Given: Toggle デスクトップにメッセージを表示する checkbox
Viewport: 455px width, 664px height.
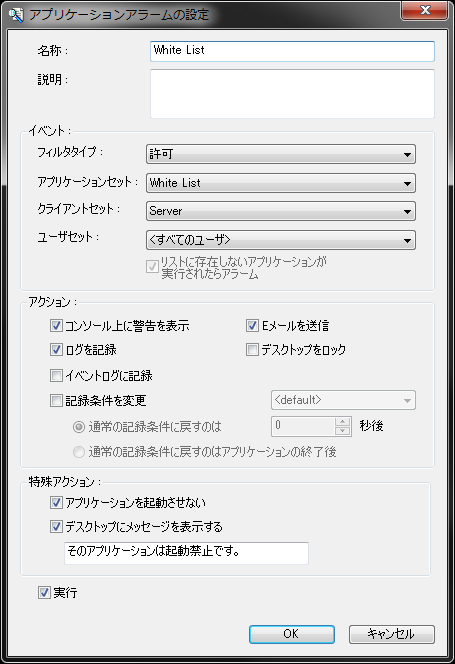Looking at the screenshot, I should pos(56,527).
